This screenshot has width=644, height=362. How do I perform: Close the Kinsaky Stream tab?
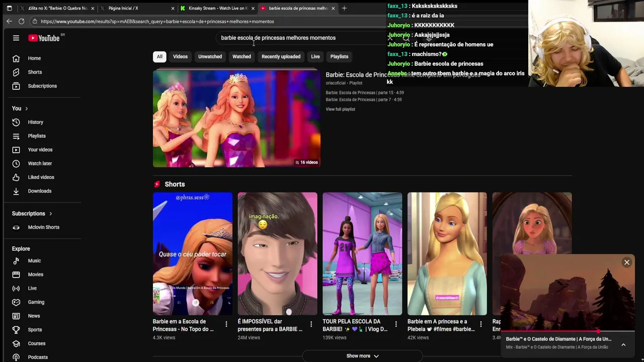(253, 8)
